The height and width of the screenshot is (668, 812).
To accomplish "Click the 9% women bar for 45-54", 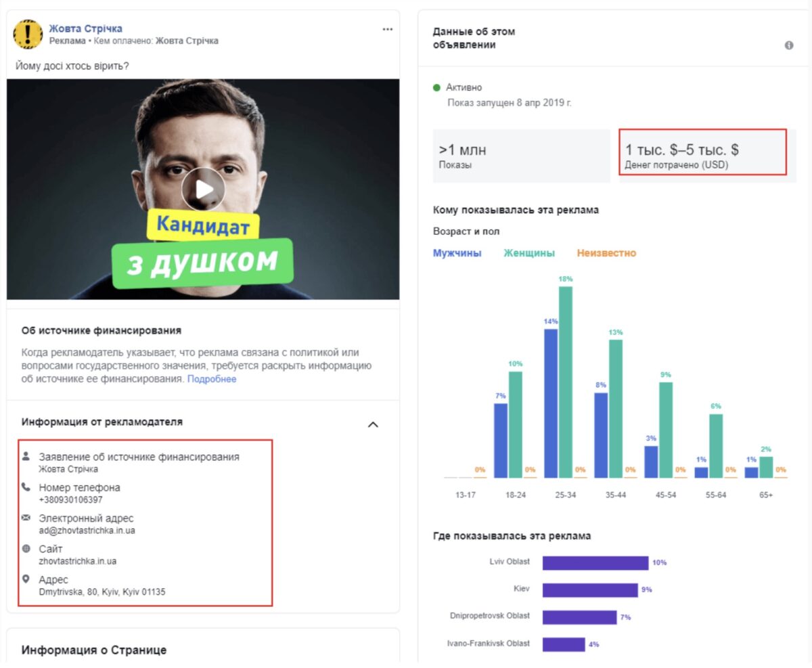I will [666, 430].
